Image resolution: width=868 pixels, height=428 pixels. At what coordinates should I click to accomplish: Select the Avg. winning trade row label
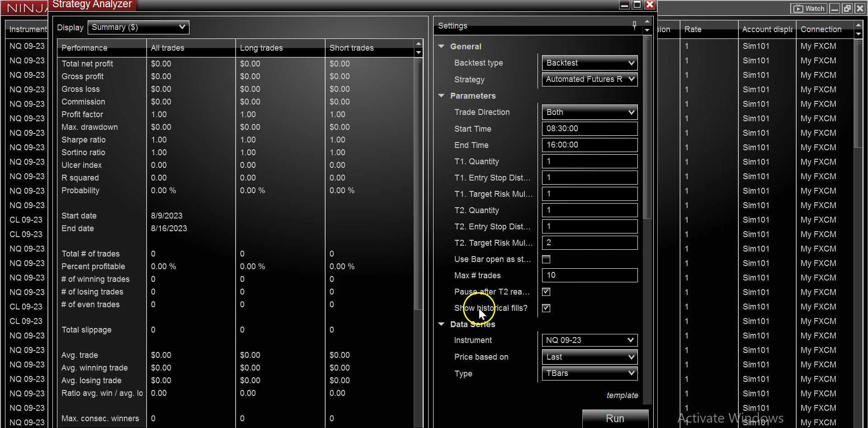coord(94,368)
